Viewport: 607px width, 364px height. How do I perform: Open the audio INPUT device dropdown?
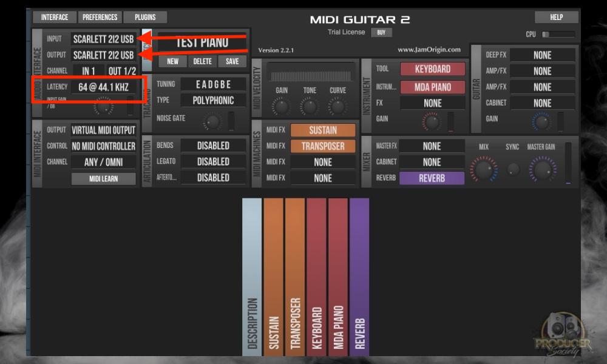pyautogui.click(x=103, y=39)
